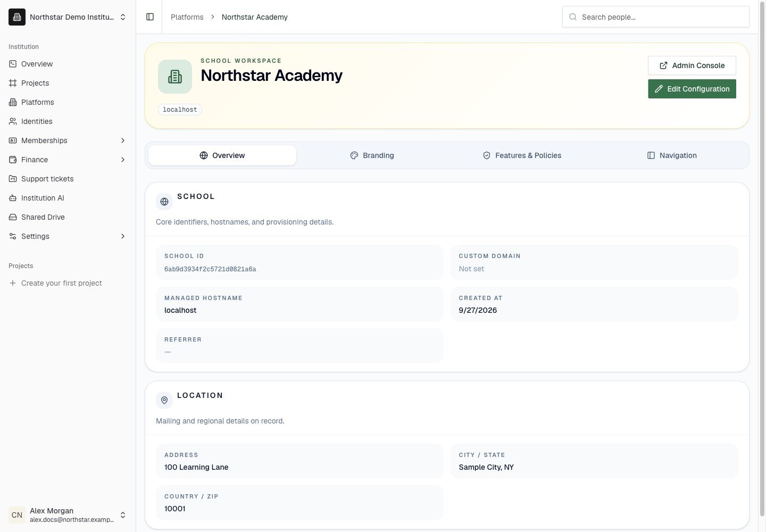Click the Memberships card icon
The width and height of the screenshot is (766, 532).
[x=13, y=140]
